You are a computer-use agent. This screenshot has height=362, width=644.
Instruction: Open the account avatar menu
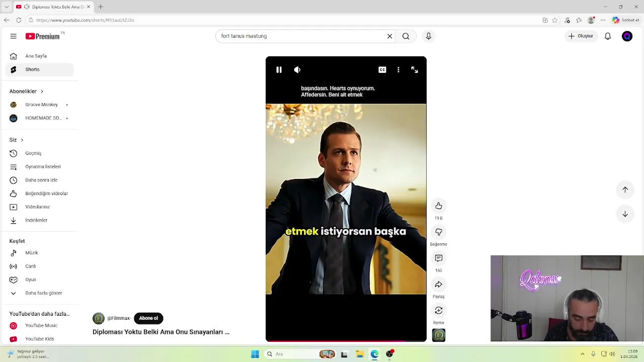[627, 36]
